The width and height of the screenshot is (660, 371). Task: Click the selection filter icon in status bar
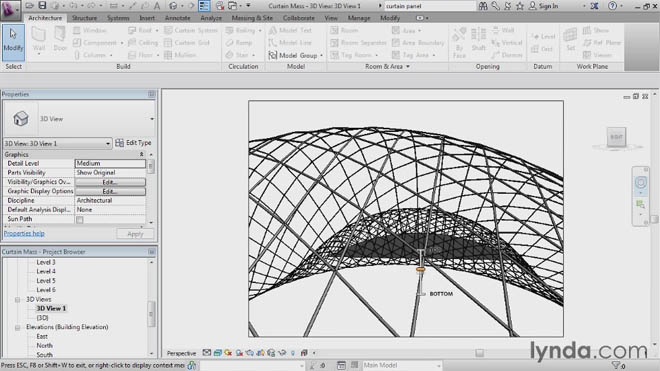(618, 366)
